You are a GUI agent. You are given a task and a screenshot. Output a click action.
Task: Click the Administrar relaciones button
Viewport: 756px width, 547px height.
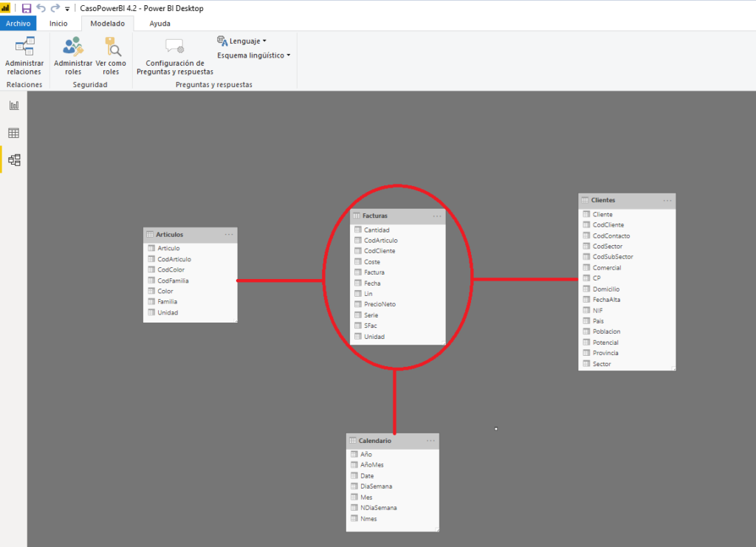(24, 55)
